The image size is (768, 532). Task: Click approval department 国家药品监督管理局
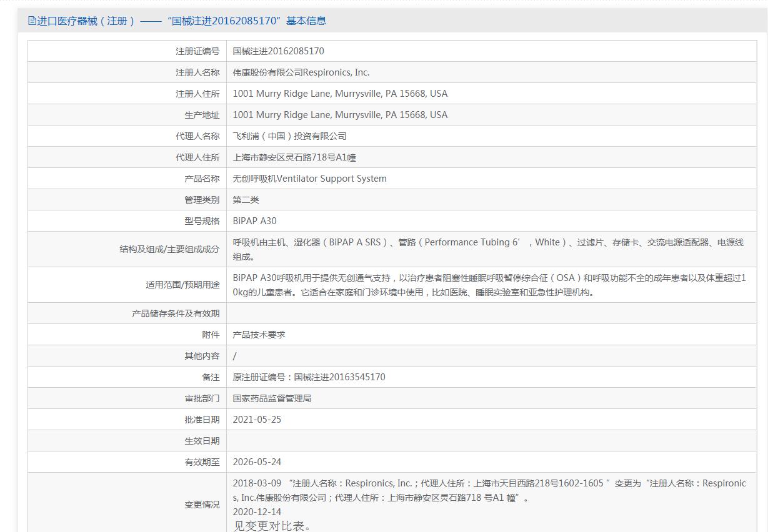272,398
